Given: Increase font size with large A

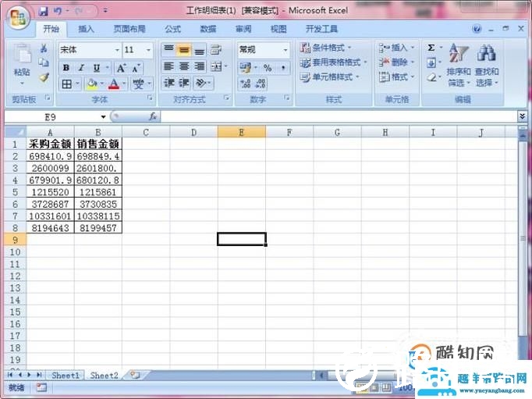Looking at the screenshot, I should click(121, 68).
